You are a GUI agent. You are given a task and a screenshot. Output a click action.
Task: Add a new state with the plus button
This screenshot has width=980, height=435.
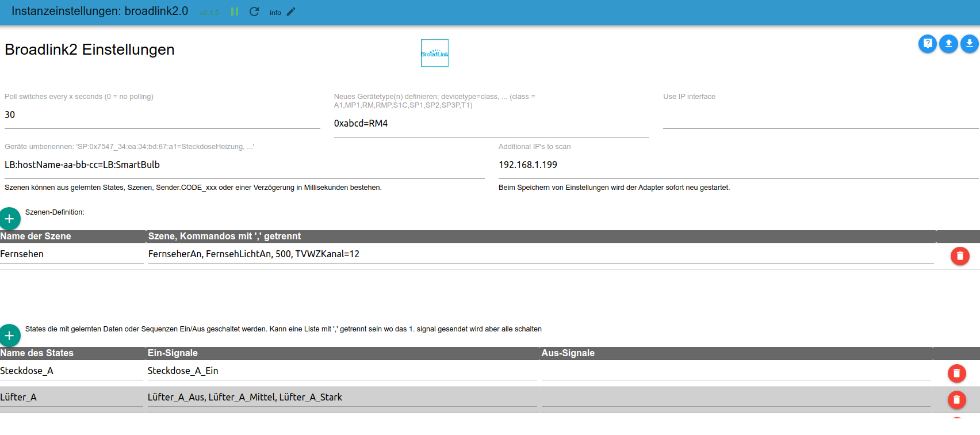point(10,335)
